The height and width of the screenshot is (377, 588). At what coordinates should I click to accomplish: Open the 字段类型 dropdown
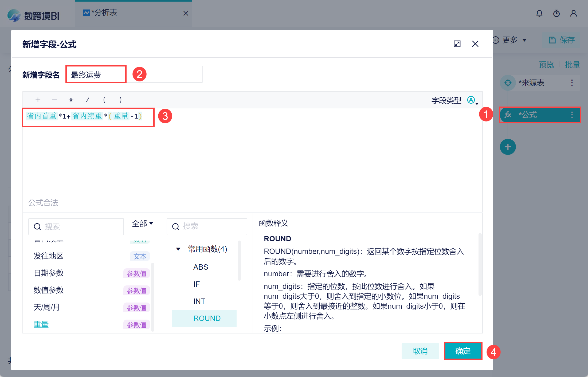coord(472,100)
